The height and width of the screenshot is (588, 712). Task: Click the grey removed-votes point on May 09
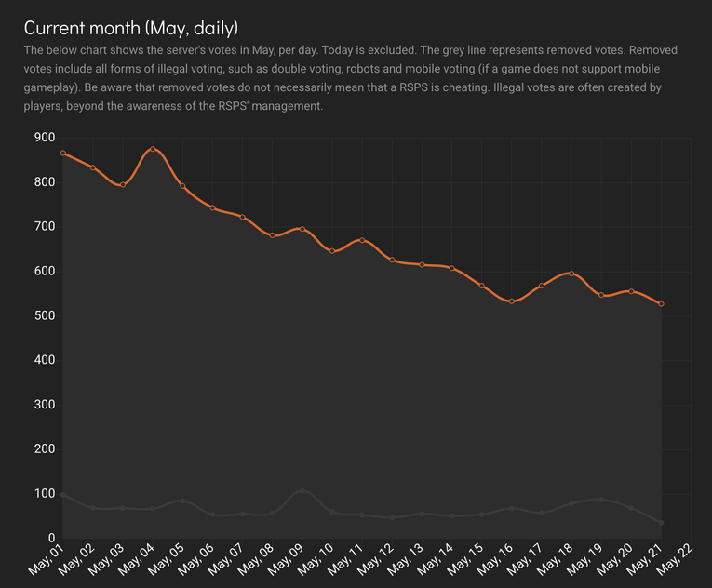point(302,490)
